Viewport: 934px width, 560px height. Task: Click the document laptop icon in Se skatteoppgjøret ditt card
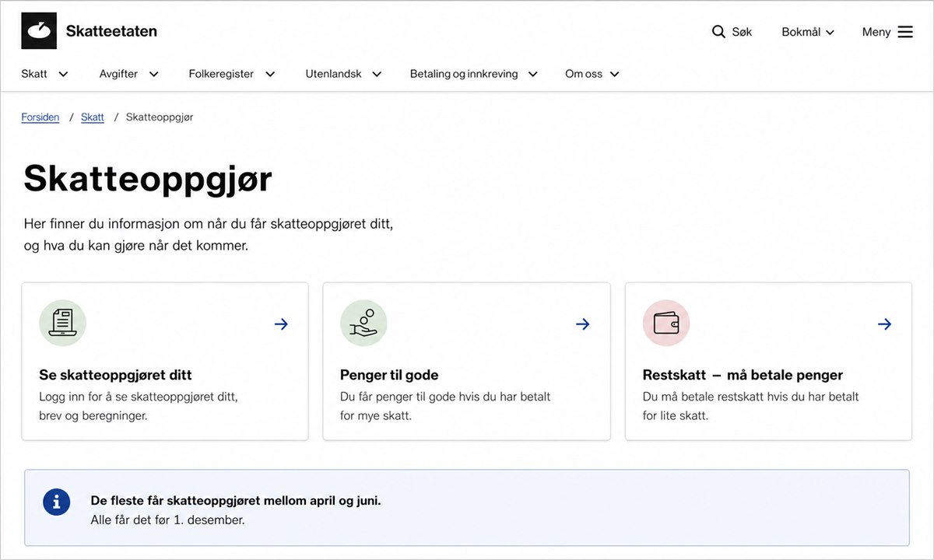click(62, 323)
